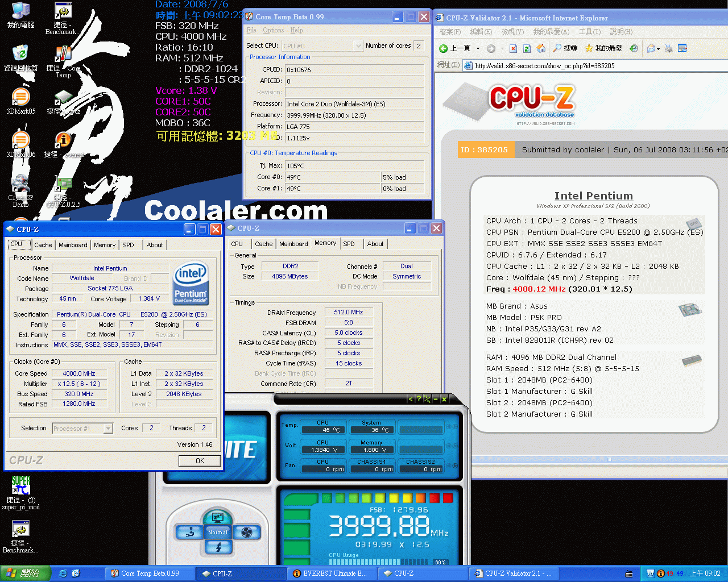This screenshot has height=582, width=728.
Task: Open the 工具(T) menu in Internet Explorer
Action: coord(589,32)
